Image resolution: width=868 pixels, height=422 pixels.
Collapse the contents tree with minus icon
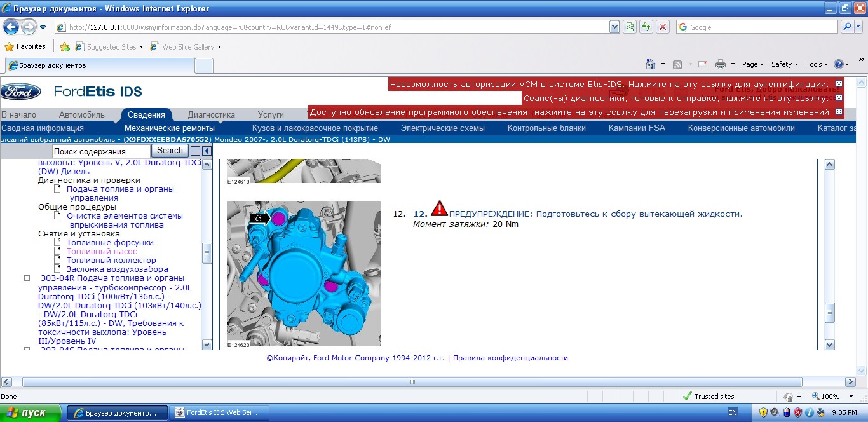[x=196, y=151]
